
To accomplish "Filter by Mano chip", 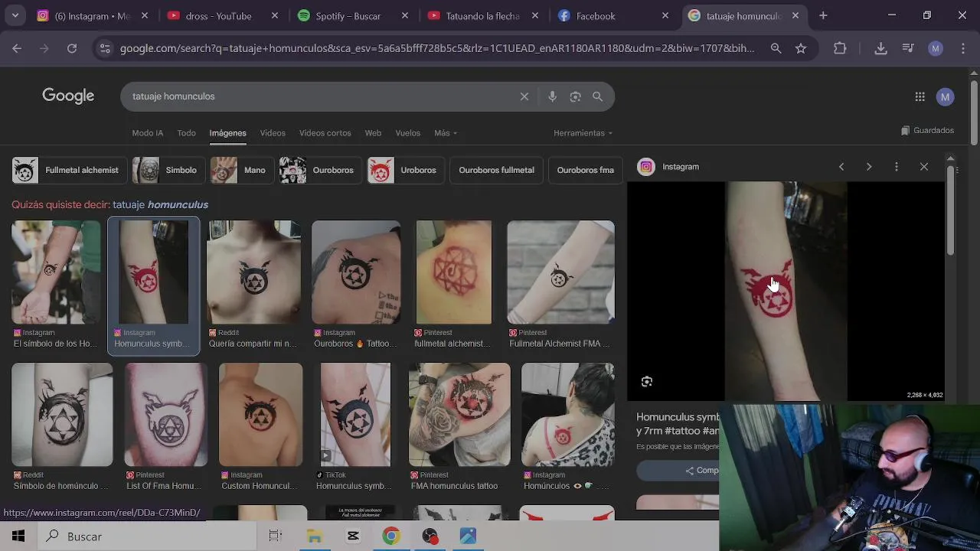I will (242, 170).
